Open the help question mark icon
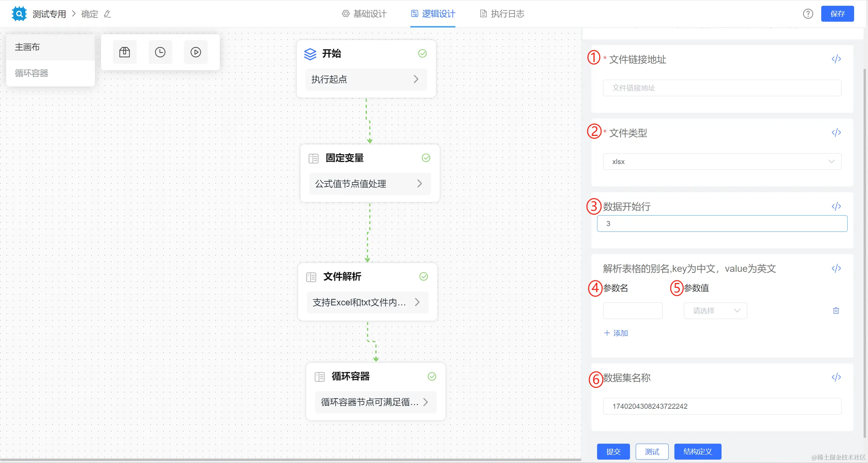The image size is (868, 463). [808, 14]
